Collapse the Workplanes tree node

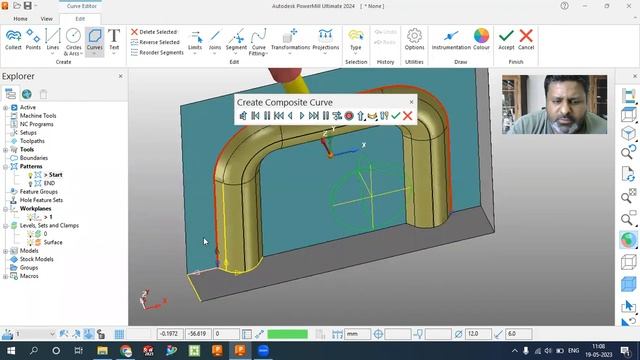pos(5,209)
